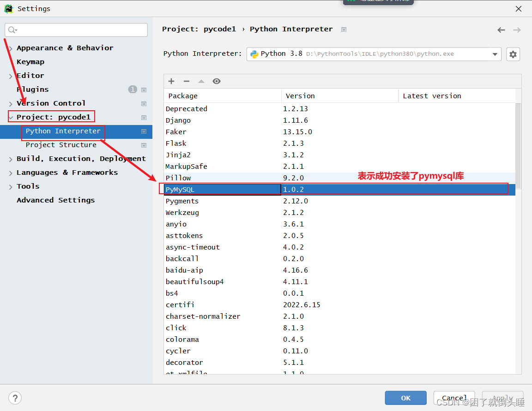This screenshot has height=411, width=532.
Task: Open Plugins settings
Action: [x=33, y=89]
